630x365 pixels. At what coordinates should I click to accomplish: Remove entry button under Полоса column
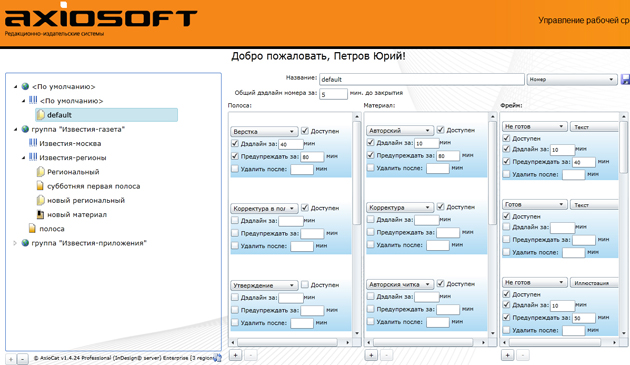point(251,355)
